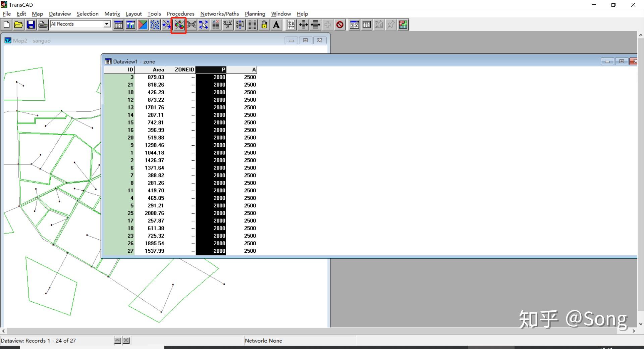Click the sort records icon
The height and width of the screenshot is (349, 644).
pyautogui.click(x=240, y=24)
